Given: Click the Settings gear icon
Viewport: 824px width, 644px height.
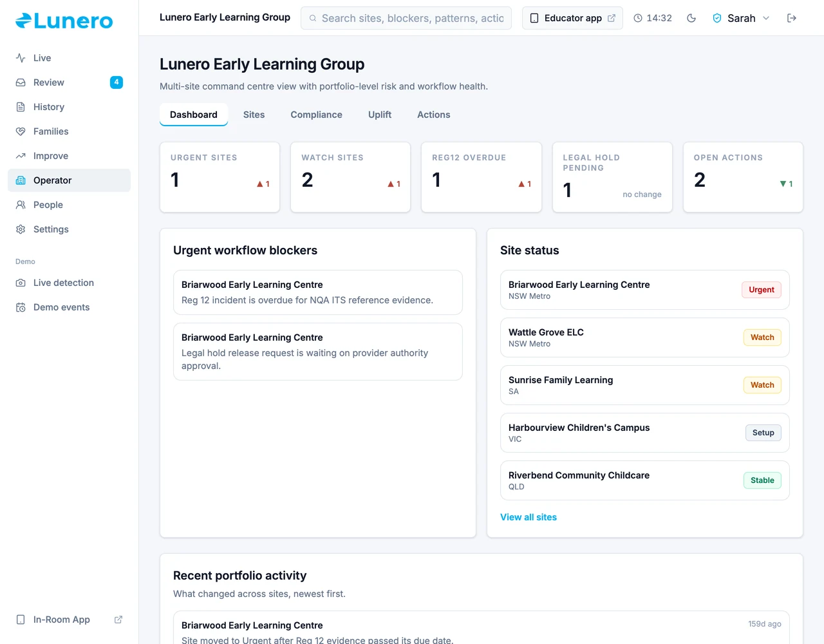Looking at the screenshot, I should pos(21,229).
